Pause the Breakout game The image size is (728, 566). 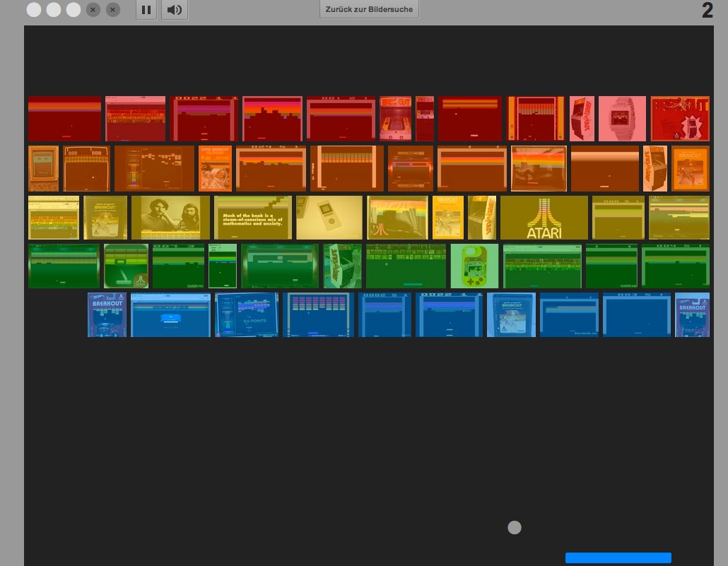(146, 10)
